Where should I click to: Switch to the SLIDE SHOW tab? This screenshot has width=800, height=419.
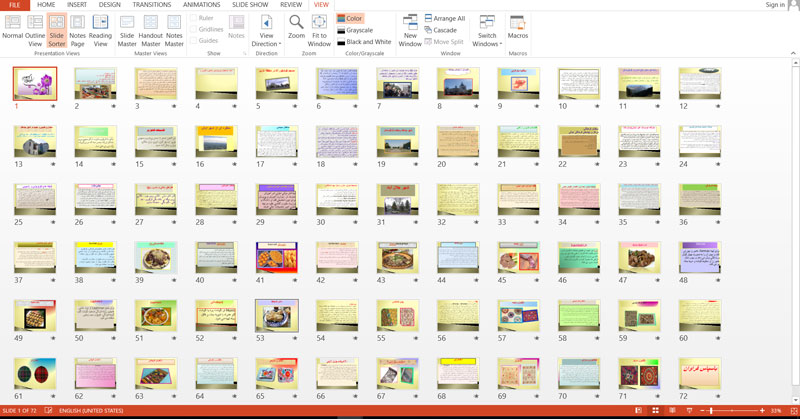[250, 5]
